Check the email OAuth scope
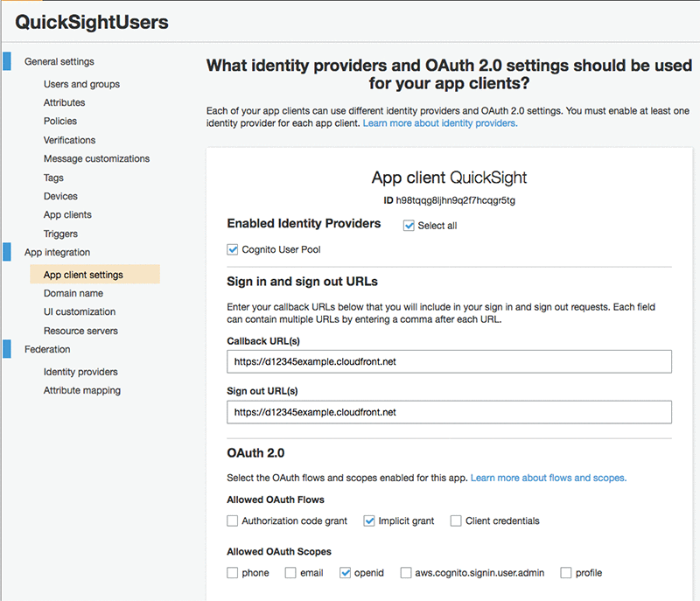This screenshot has height=601, width=700. click(290, 572)
